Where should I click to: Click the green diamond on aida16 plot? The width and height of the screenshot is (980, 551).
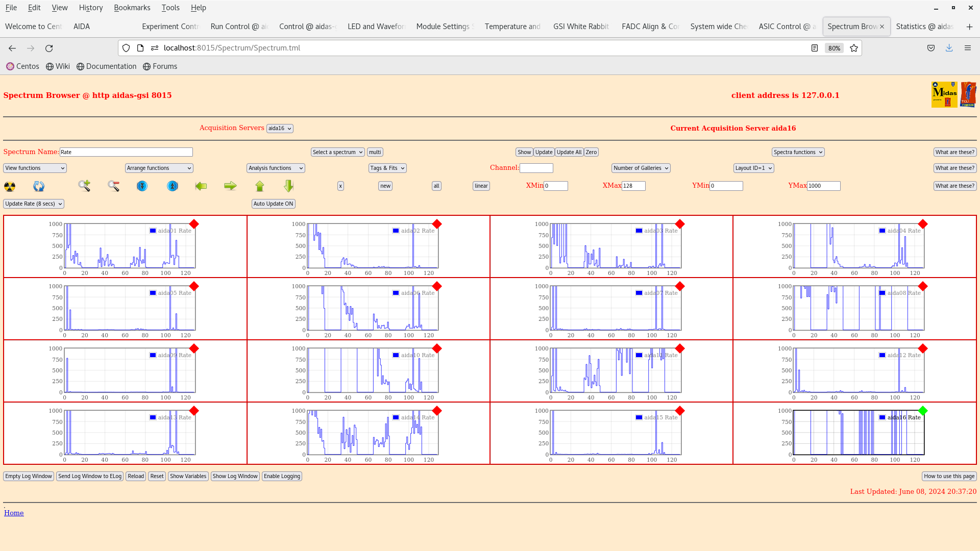[922, 411]
